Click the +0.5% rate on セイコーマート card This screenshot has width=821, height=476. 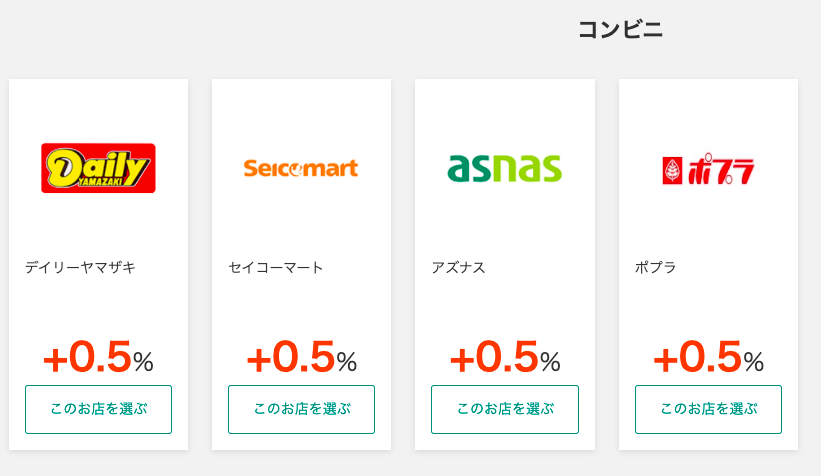click(x=301, y=358)
